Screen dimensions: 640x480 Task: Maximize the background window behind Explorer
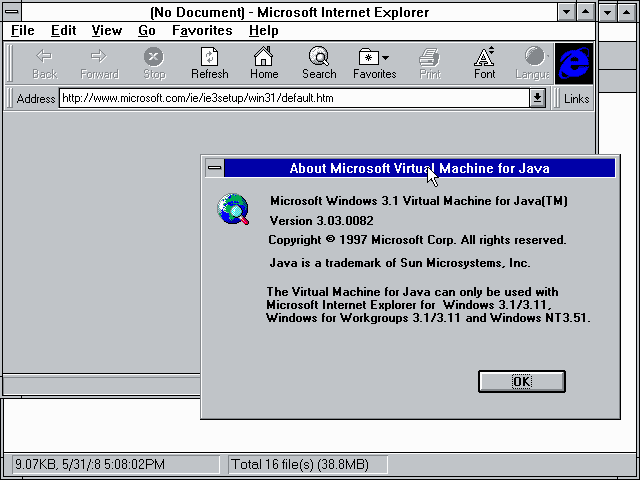pyautogui.click(x=627, y=12)
